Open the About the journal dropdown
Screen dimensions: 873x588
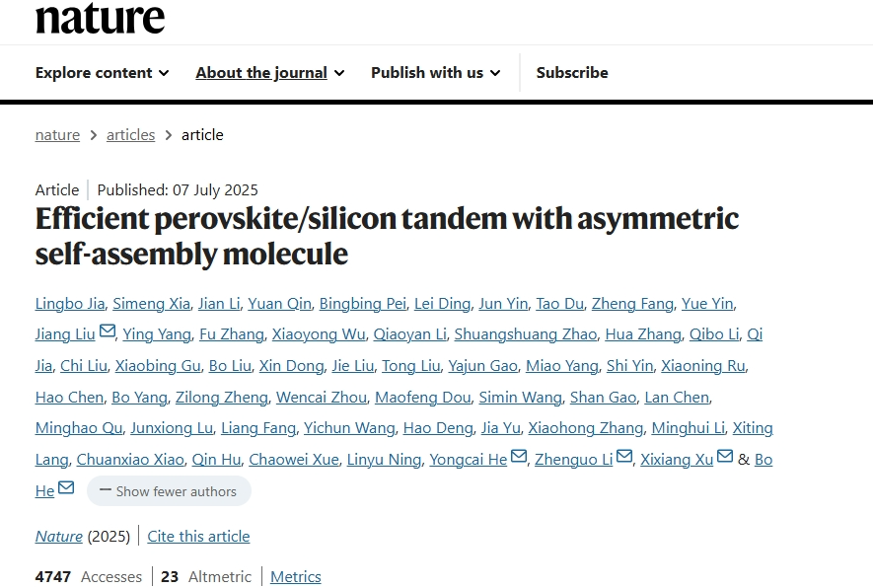point(269,72)
